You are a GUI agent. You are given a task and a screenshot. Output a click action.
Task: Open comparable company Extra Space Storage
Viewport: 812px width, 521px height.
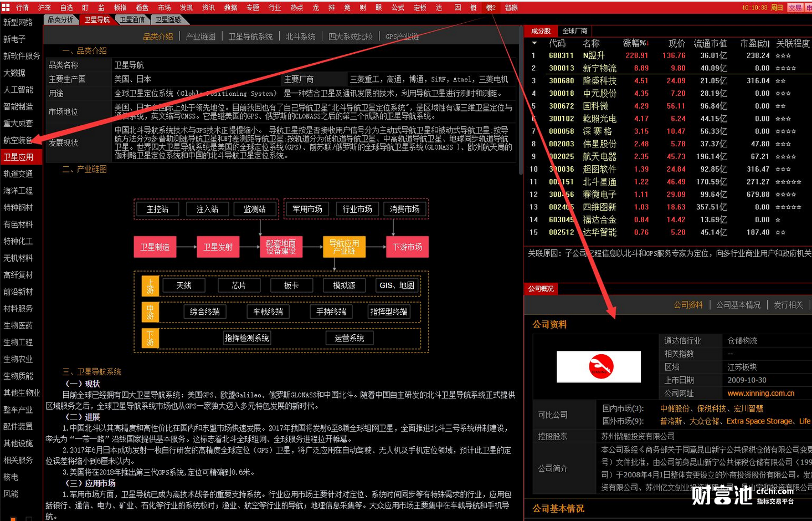[759, 421]
